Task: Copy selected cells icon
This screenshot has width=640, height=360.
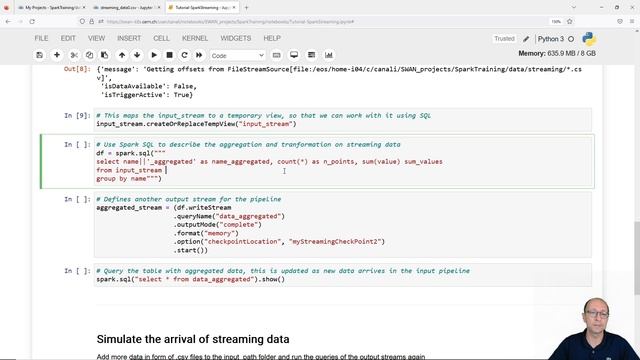Action: click(89, 55)
